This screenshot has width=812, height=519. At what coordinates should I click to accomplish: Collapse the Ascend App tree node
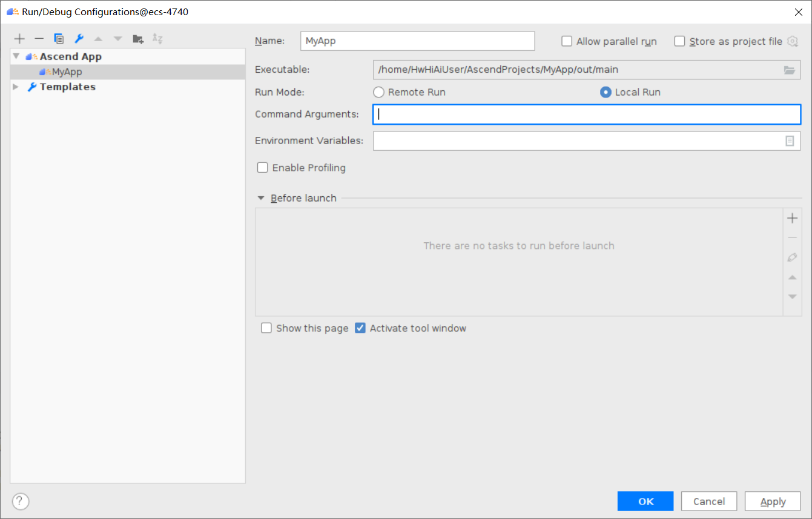[16, 56]
